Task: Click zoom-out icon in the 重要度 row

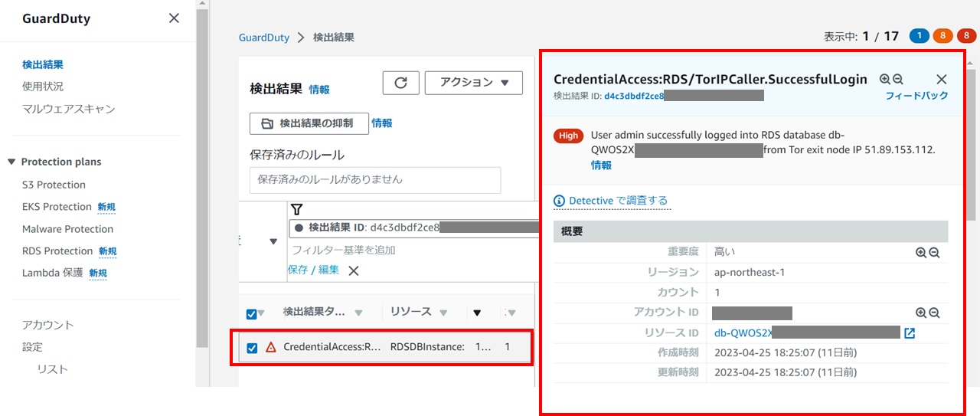Action: coord(934,252)
